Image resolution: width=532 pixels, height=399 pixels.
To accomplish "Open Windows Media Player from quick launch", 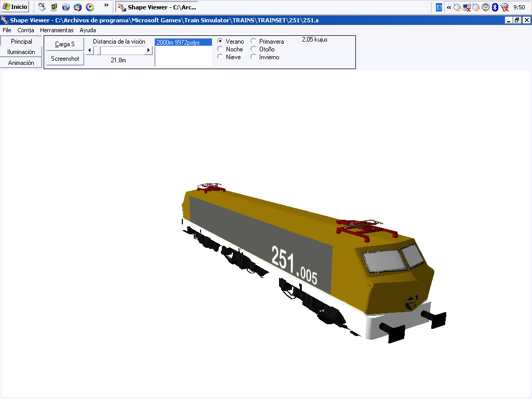I will [x=90, y=7].
